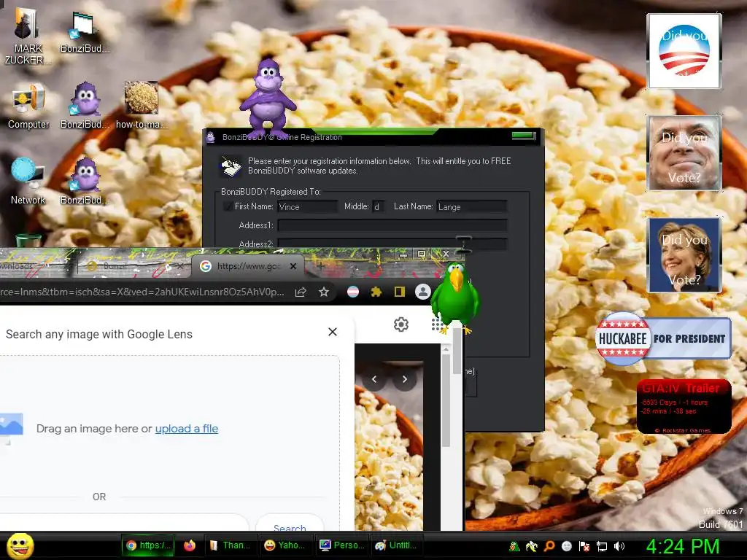This screenshot has height=560, width=747.
Task: Click the Huckabee For President badge
Action: click(663, 338)
